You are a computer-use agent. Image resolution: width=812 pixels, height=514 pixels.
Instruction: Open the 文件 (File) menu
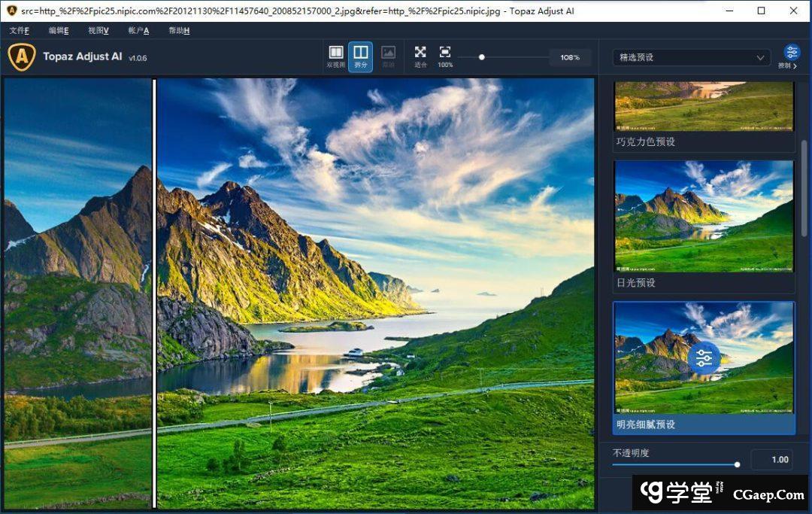pyautogui.click(x=19, y=30)
